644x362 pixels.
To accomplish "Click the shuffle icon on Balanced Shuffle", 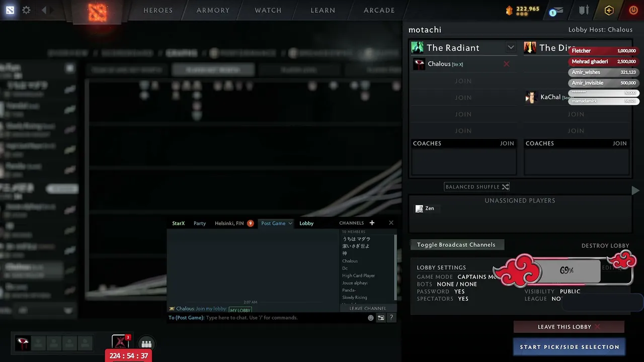I will click(505, 187).
